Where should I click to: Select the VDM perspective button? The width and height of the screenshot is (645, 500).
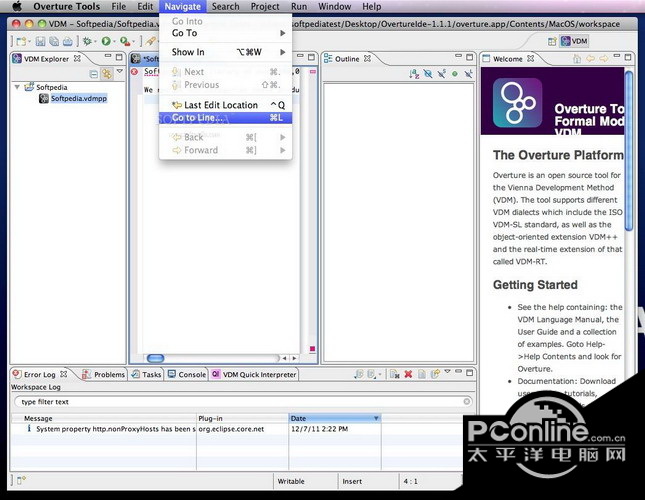point(574,41)
